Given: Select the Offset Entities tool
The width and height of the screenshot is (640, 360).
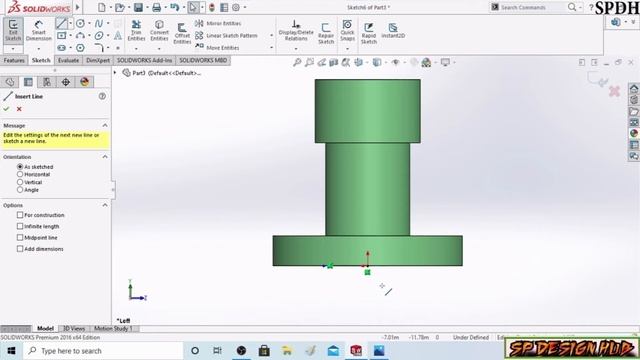Looking at the screenshot, I should (x=182, y=33).
